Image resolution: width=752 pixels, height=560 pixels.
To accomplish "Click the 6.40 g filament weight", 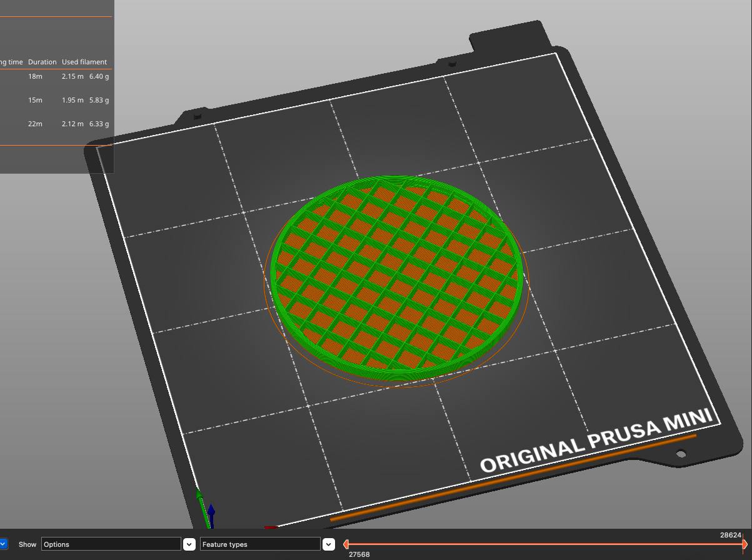I will pos(99,76).
